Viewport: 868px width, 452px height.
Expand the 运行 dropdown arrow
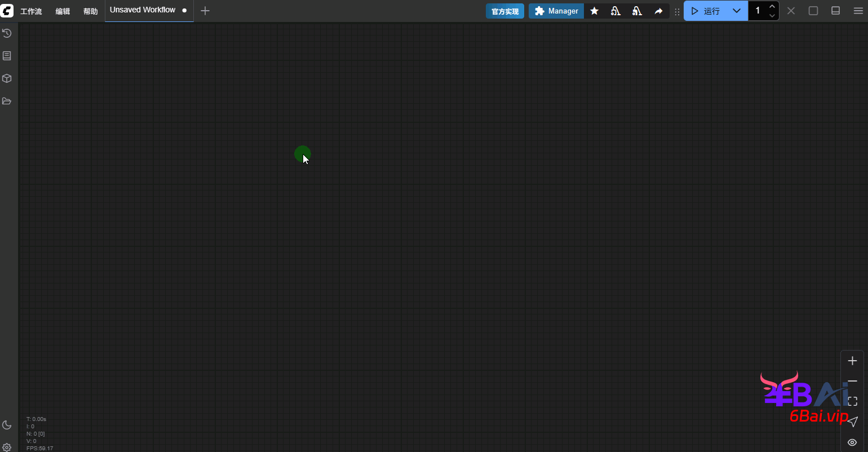click(x=737, y=11)
